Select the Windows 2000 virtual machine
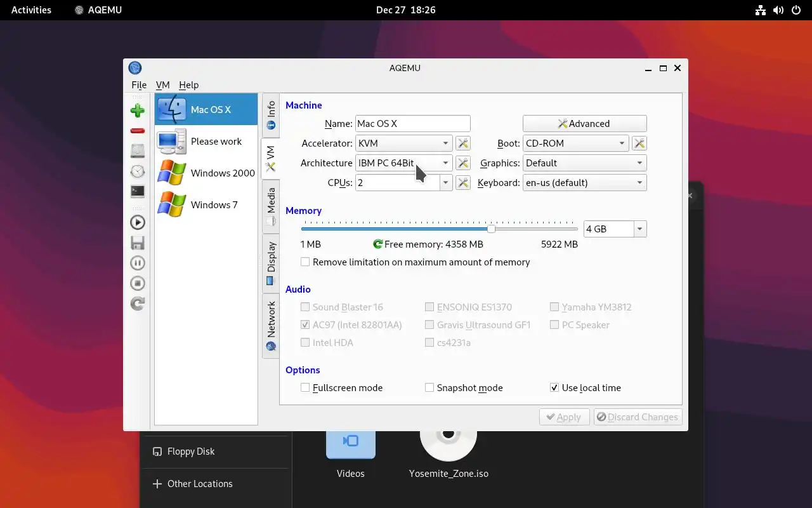Viewport: 812px width, 508px height. click(206, 173)
